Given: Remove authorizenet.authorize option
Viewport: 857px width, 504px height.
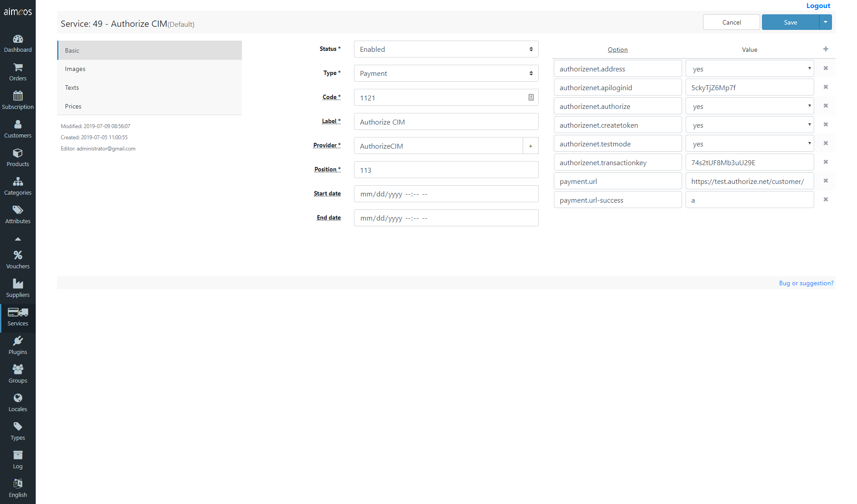Looking at the screenshot, I should (826, 106).
